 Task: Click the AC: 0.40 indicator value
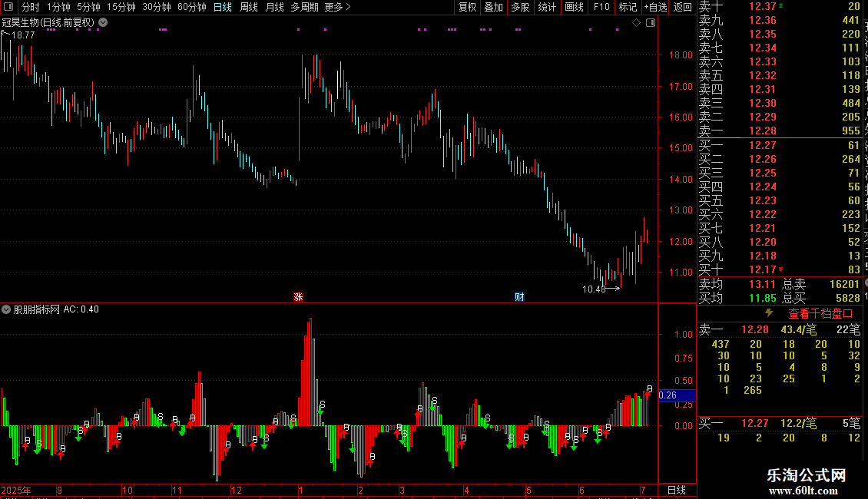coord(81,309)
